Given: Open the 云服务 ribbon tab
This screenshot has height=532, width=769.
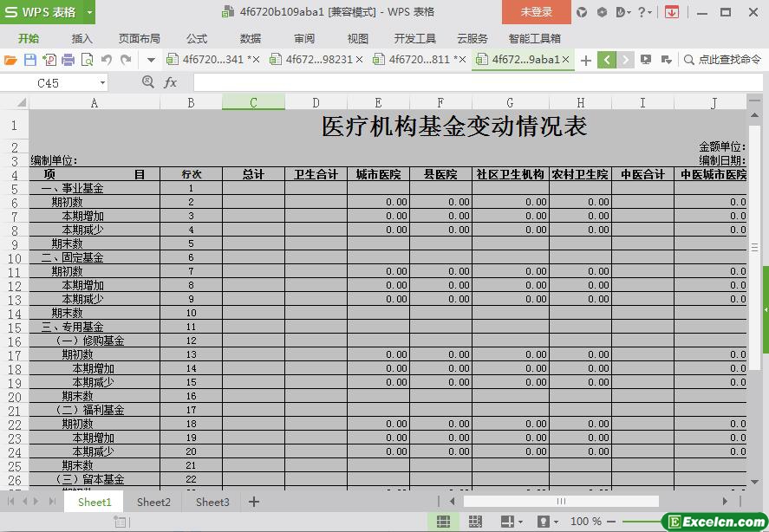Looking at the screenshot, I should coord(472,38).
